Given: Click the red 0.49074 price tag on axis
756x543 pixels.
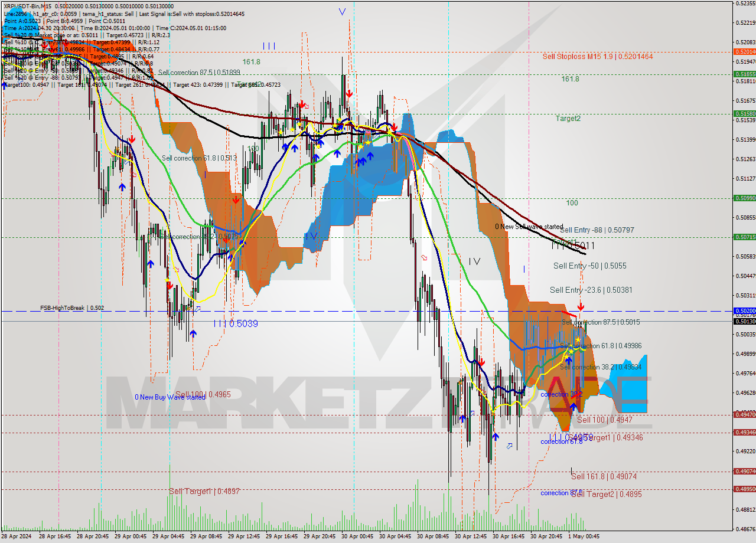Looking at the screenshot, I should coord(744,472).
